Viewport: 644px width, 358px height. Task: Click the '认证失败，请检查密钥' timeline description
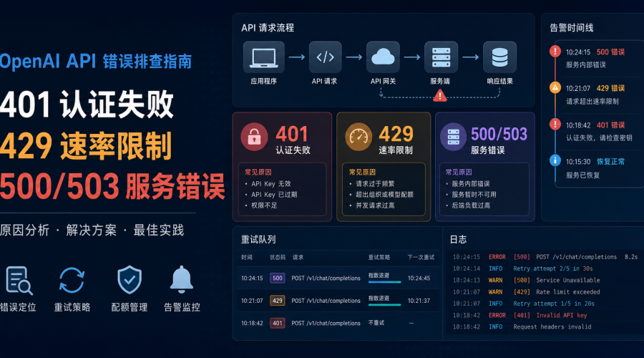[599, 137]
